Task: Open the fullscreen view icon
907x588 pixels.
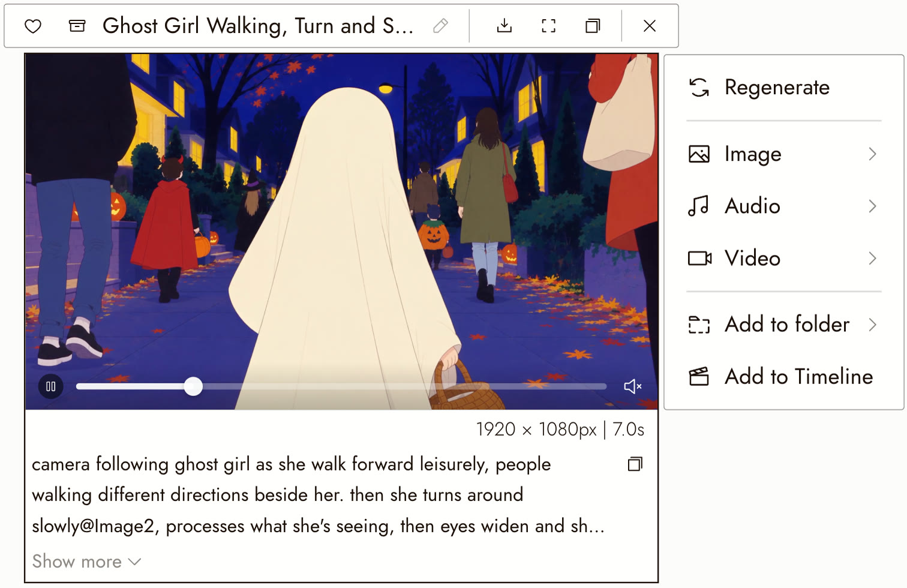Action: point(548,26)
